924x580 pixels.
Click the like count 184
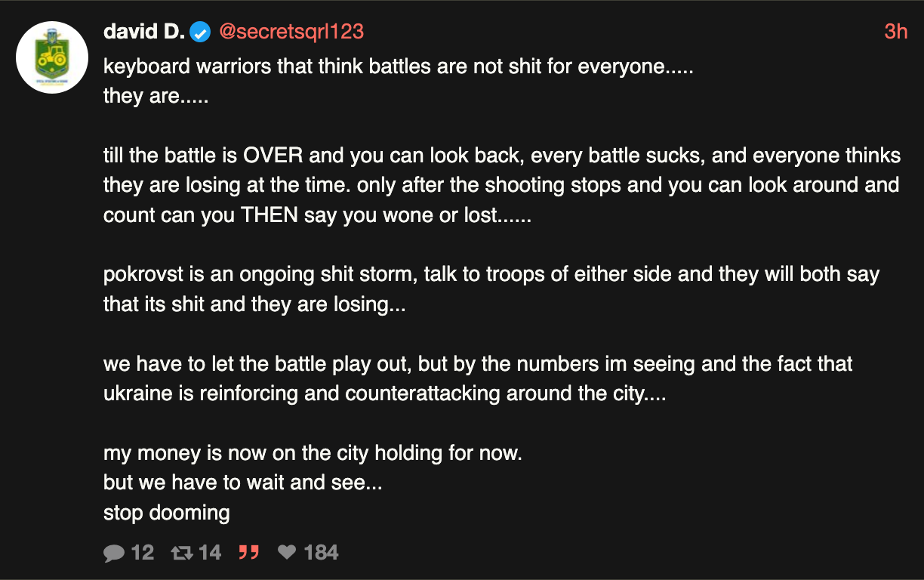click(x=321, y=554)
